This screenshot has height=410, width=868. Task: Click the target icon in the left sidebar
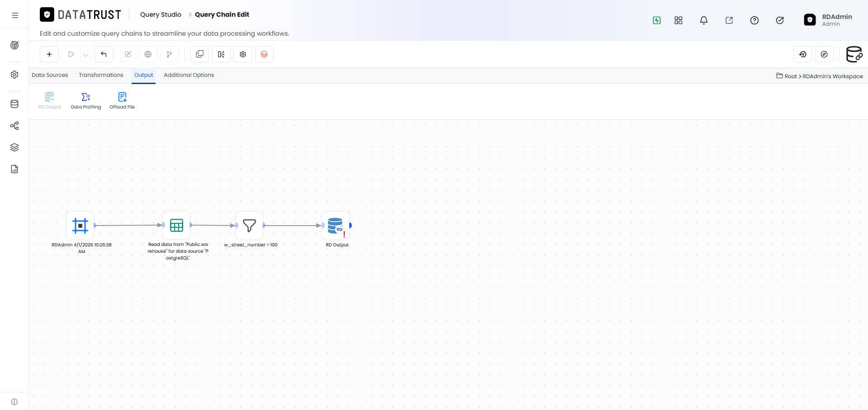click(14, 45)
